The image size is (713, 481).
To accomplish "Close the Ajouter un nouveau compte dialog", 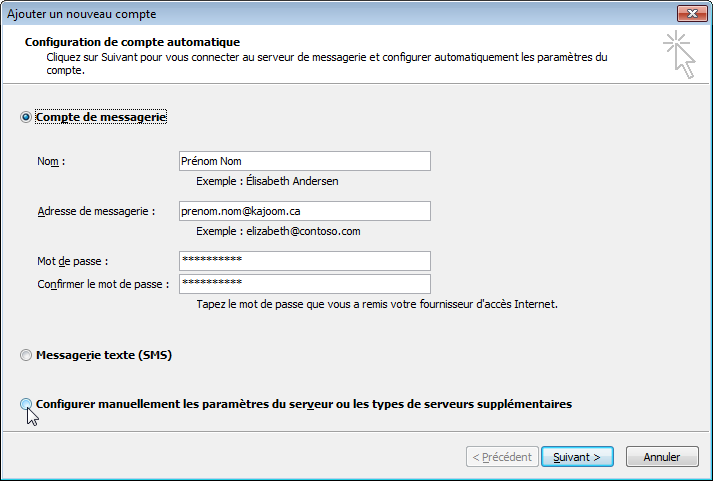I will [x=692, y=14].
